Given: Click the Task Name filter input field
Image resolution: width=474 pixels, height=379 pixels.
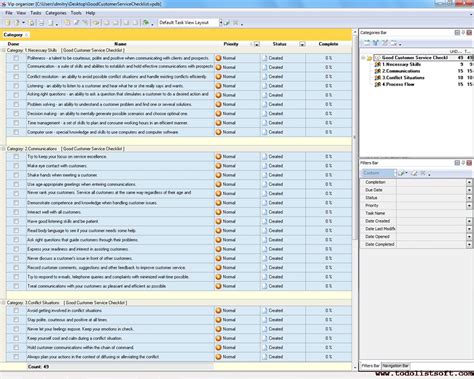Looking at the screenshot, I should [434, 213].
